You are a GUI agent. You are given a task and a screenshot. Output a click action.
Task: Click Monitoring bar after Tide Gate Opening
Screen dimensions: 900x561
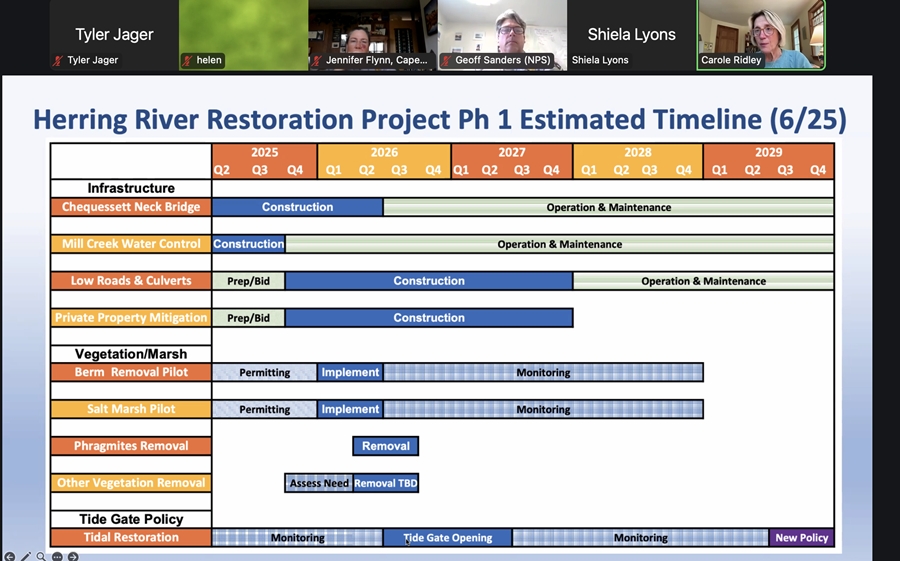[x=641, y=538]
